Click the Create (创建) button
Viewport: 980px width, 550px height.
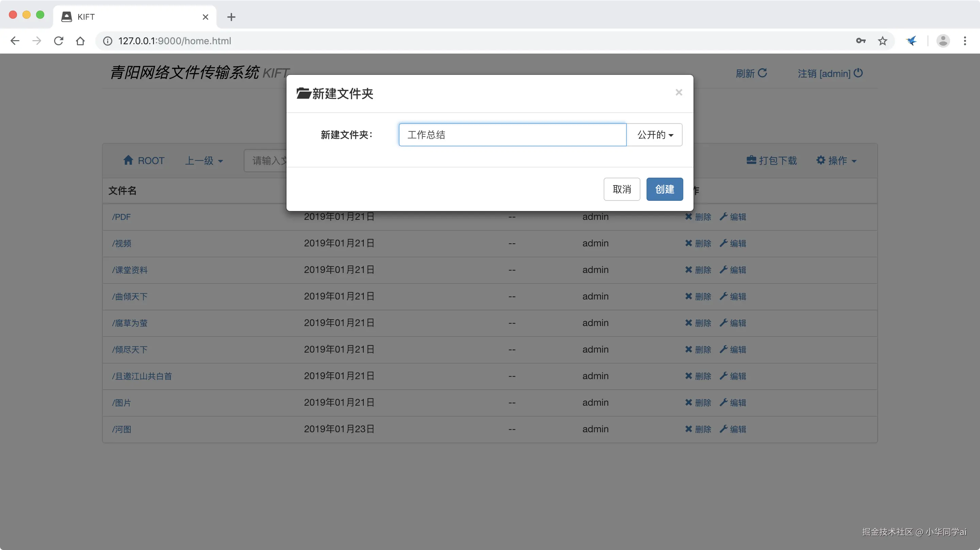664,189
